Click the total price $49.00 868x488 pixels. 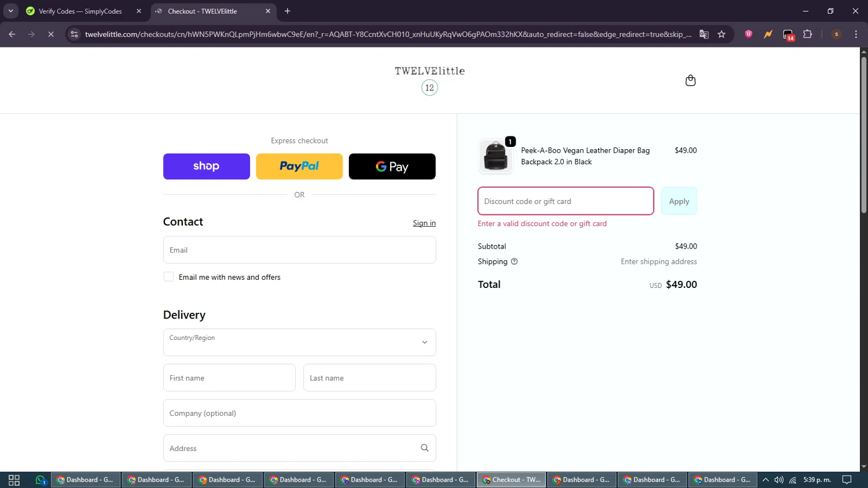pos(682,284)
